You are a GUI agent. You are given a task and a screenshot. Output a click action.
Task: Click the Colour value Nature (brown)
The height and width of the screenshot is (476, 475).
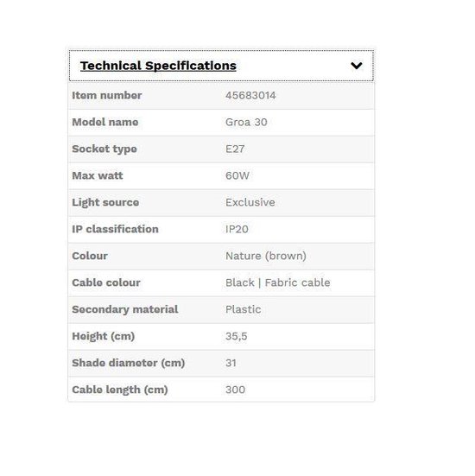click(x=266, y=256)
